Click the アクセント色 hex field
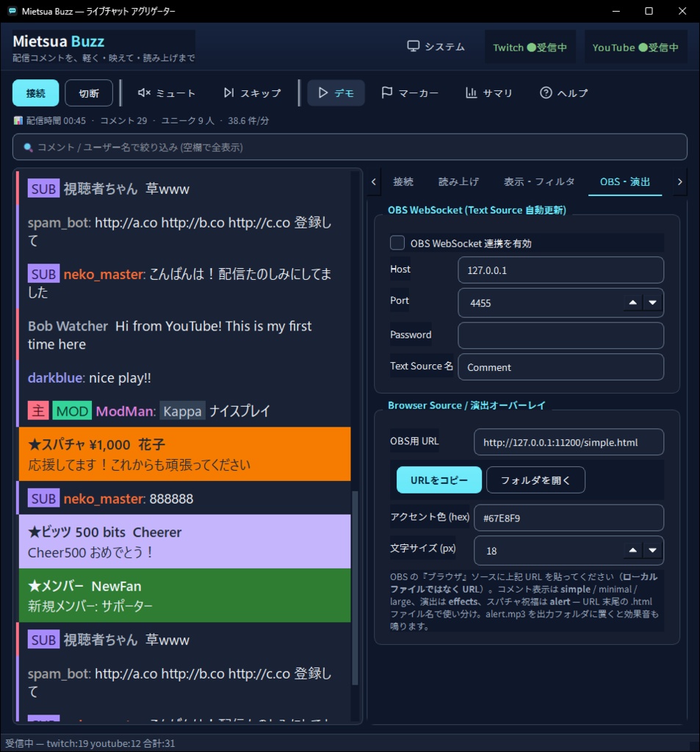700x752 pixels. [x=569, y=518]
